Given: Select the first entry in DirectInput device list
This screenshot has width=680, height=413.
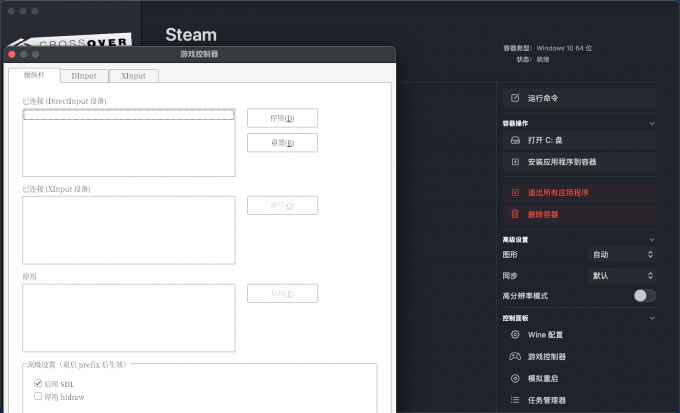Looking at the screenshot, I should pyautogui.click(x=128, y=115).
